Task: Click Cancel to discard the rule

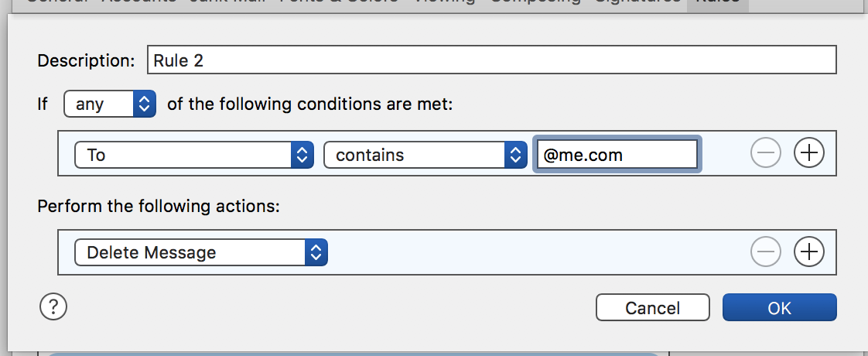Action: tap(652, 307)
